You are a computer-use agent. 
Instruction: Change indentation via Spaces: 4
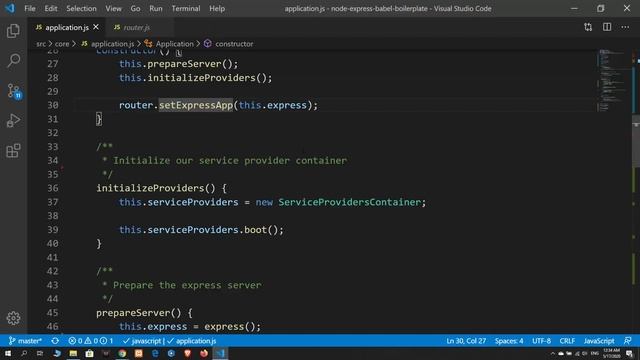point(509,341)
